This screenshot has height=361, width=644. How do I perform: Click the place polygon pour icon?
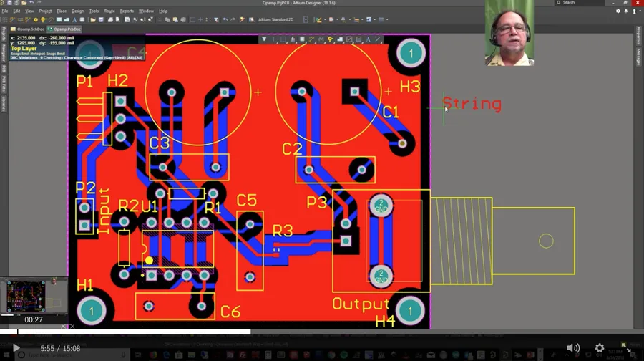[x=340, y=39]
